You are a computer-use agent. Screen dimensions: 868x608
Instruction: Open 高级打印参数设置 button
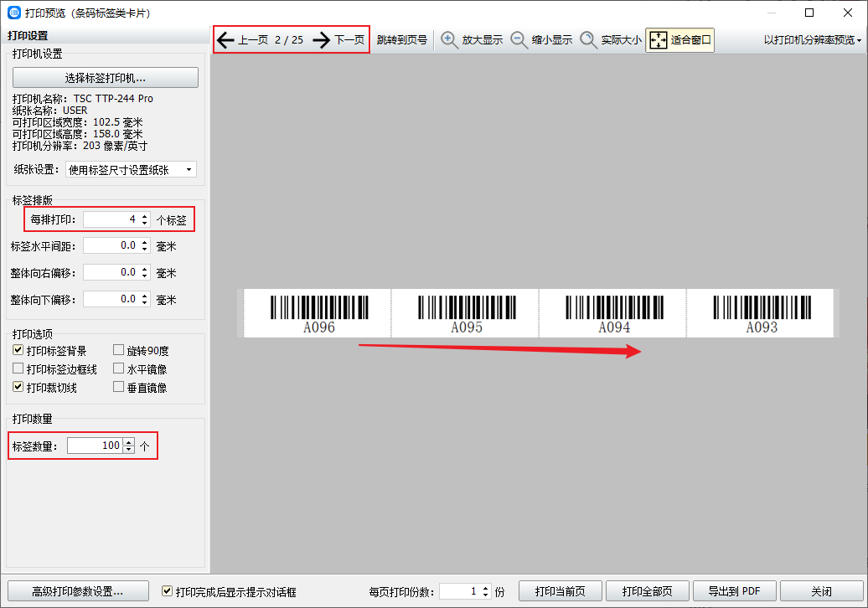point(78,591)
